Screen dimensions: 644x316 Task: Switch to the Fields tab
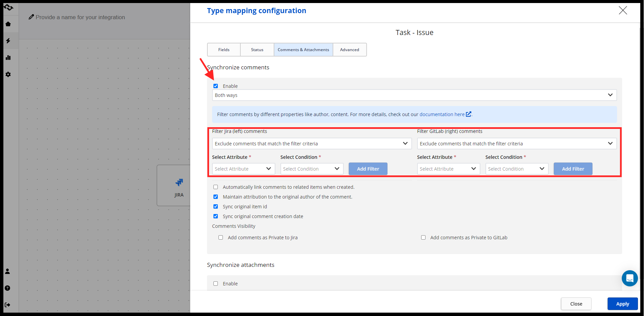(x=224, y=50)
